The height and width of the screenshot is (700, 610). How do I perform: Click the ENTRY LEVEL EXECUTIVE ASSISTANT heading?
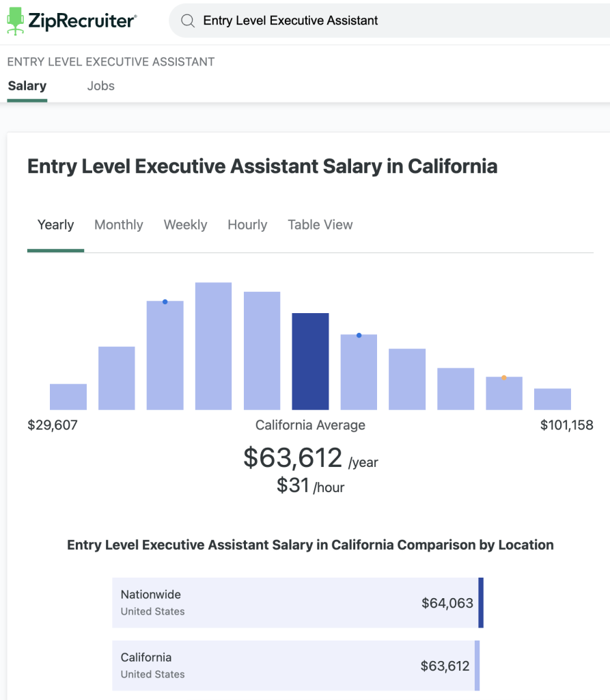click(111, 62)
